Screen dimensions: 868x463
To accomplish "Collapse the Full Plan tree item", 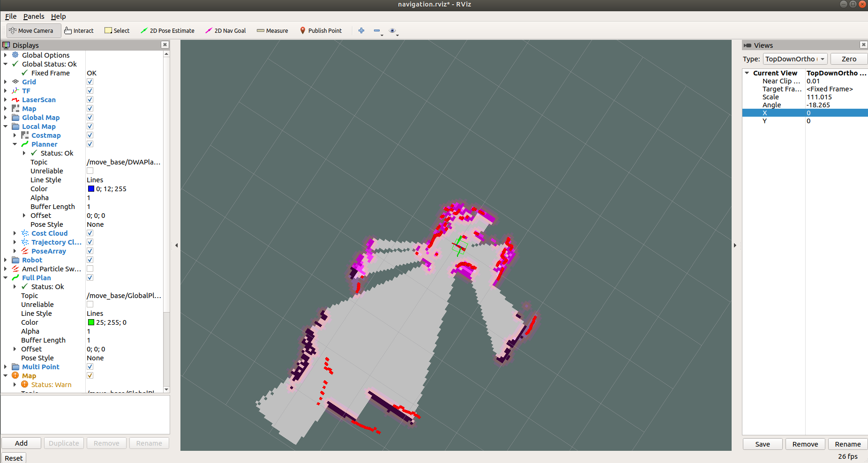I will pyautogui.click(x=6, y=277).
